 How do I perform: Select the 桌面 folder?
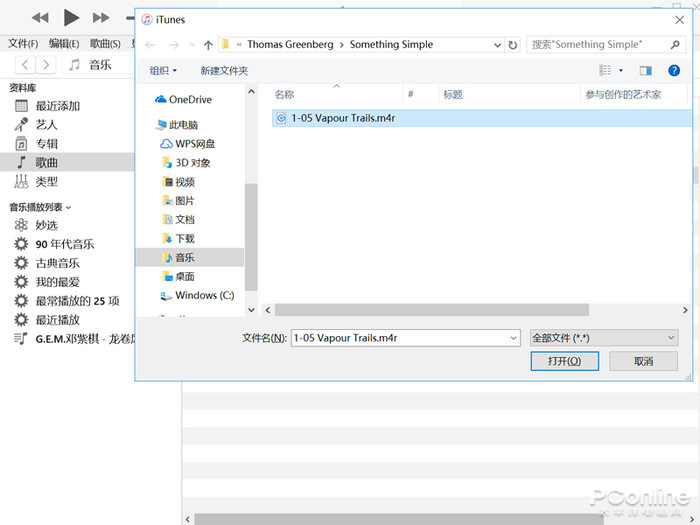179,277
